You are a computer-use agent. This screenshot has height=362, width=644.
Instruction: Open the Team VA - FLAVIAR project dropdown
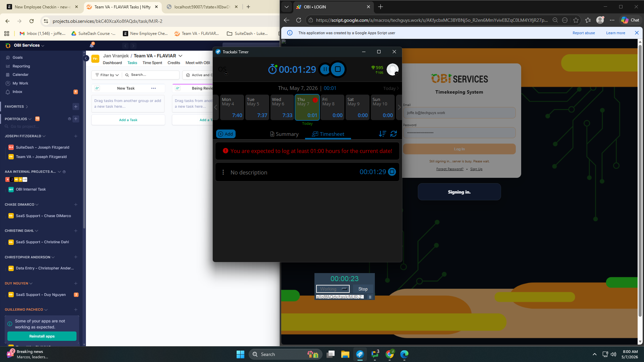tap(181, 56)
